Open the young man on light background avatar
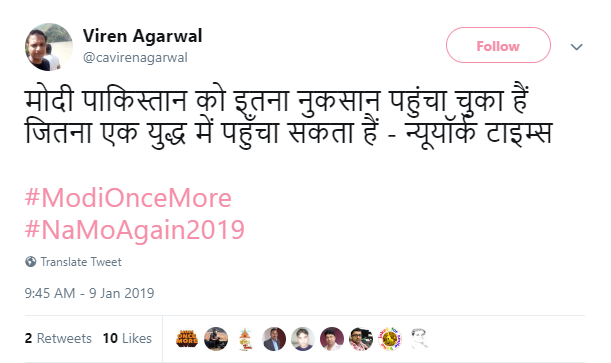This screenshot has height=363, width=611. pos(303,338)
